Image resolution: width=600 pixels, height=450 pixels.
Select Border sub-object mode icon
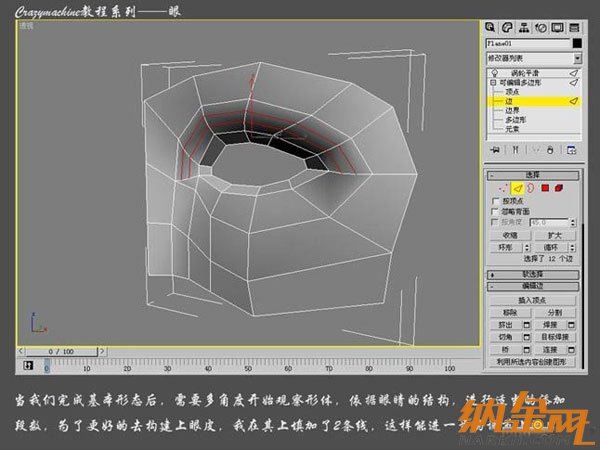532,187
